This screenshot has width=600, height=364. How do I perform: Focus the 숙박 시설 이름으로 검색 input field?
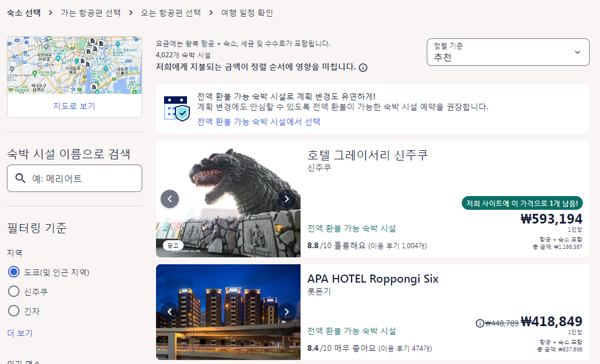click(x=75, y=178)
